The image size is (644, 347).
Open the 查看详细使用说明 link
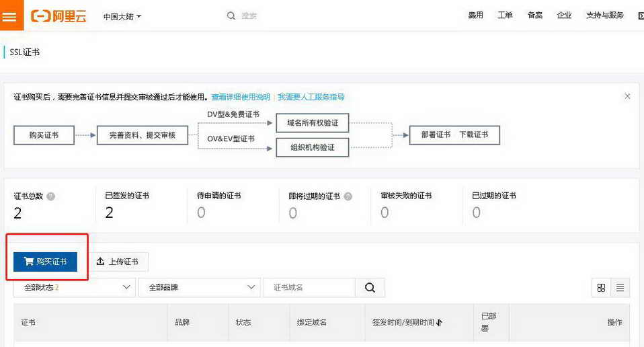(x=241, y=97)
